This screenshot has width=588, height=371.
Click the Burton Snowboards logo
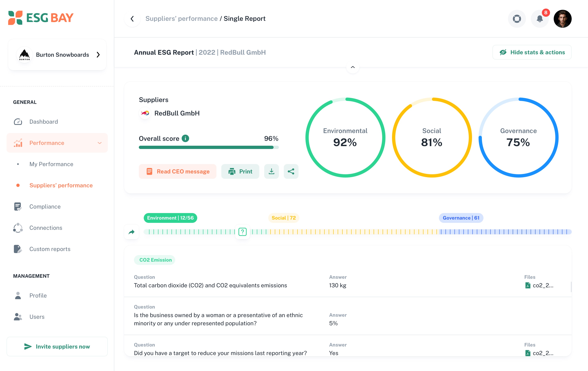[24, 55]
